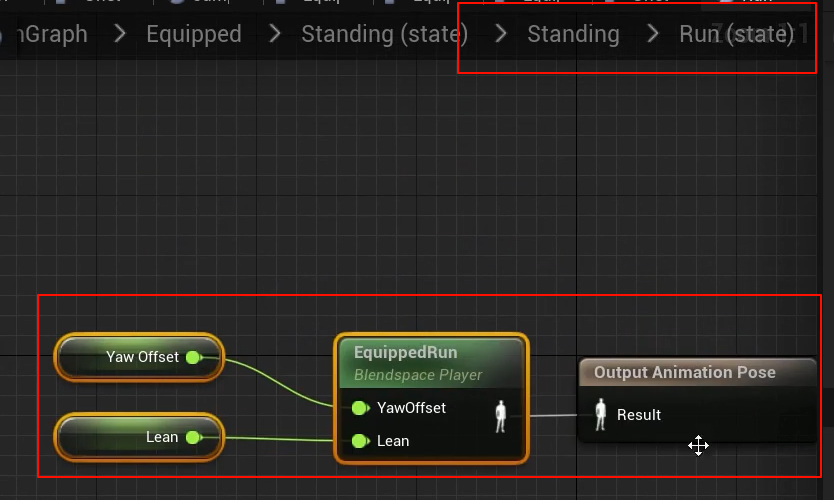The height and width of the screenshot is (500, 834).
Task: Click the Lean node output pin
Action: pos(194,437)
